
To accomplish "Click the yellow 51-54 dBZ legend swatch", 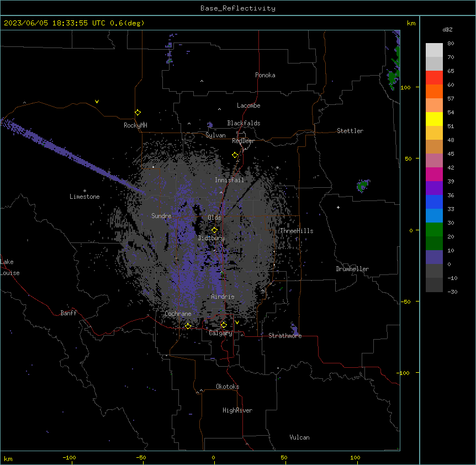I will click(x=434, y=119).
